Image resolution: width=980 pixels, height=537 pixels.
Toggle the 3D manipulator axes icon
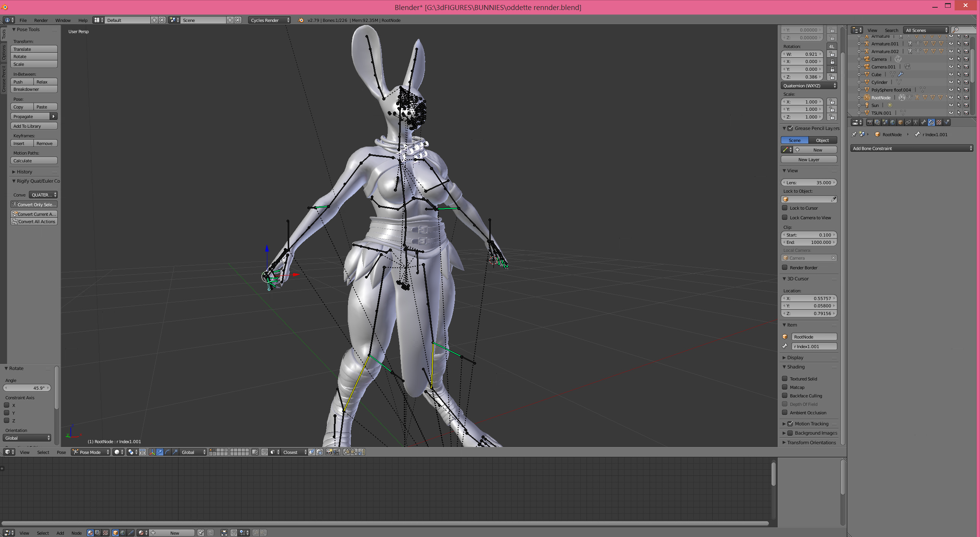(152, 452)
